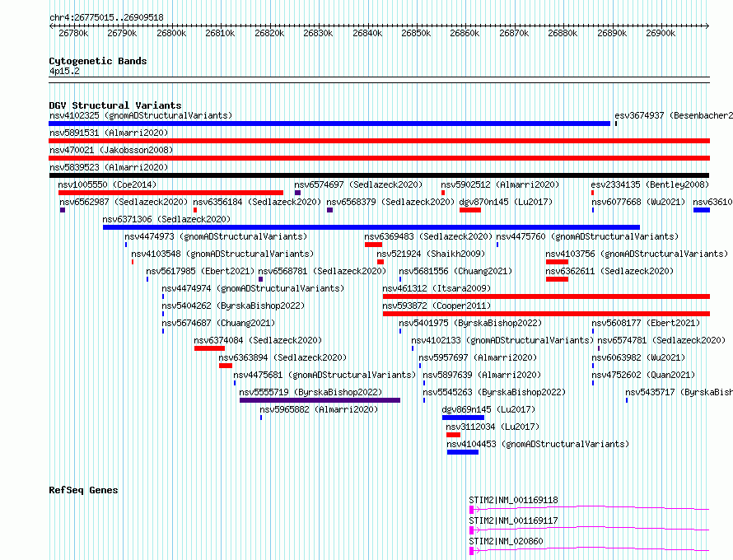Viewport: 733px width, 560px height.
Task: Select the blue bar under nsv4102325
Action: coord(329,124)
